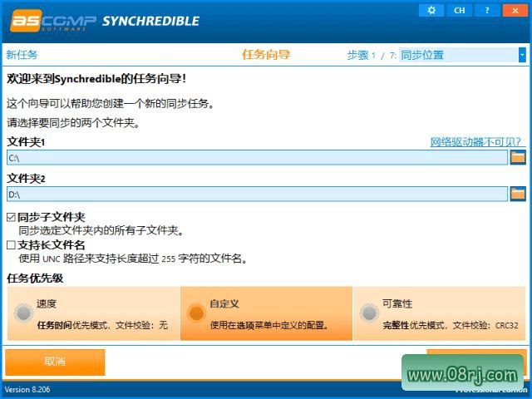Uncheck the 同步子文件夹 checkbox
532x399 pixels.
(x=11, y=217)
